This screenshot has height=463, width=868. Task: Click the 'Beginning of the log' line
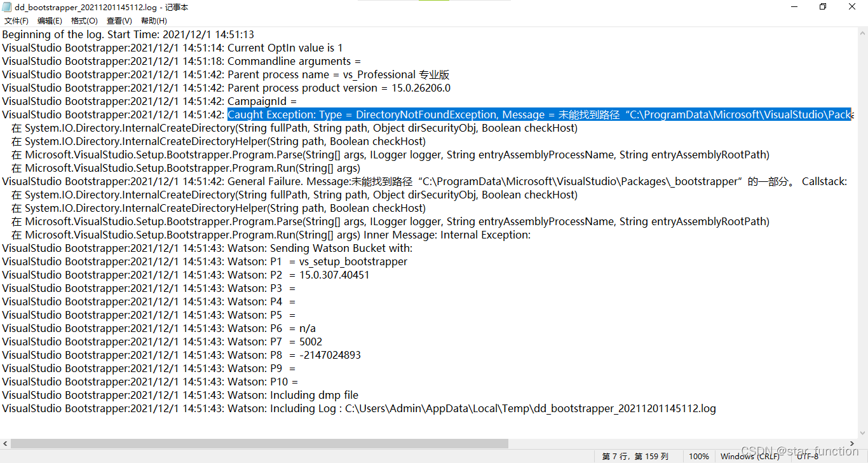point(128,34)
